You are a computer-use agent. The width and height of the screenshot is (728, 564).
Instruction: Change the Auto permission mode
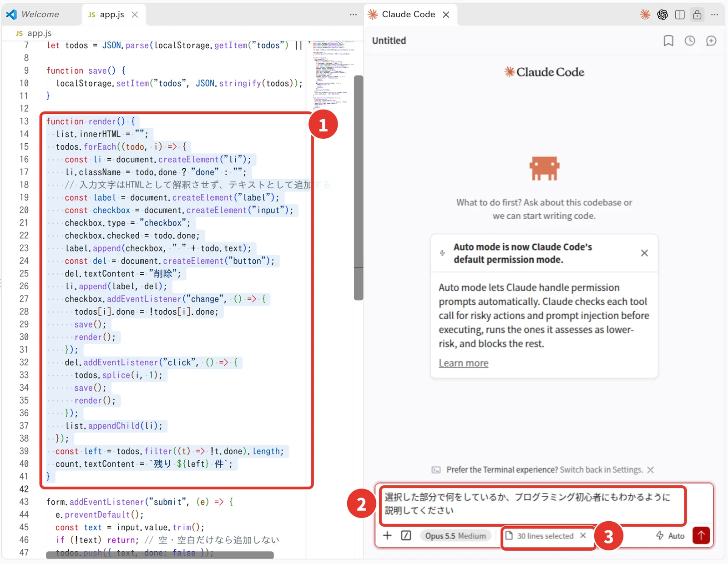pyautogui.click(x=670, y=536)
